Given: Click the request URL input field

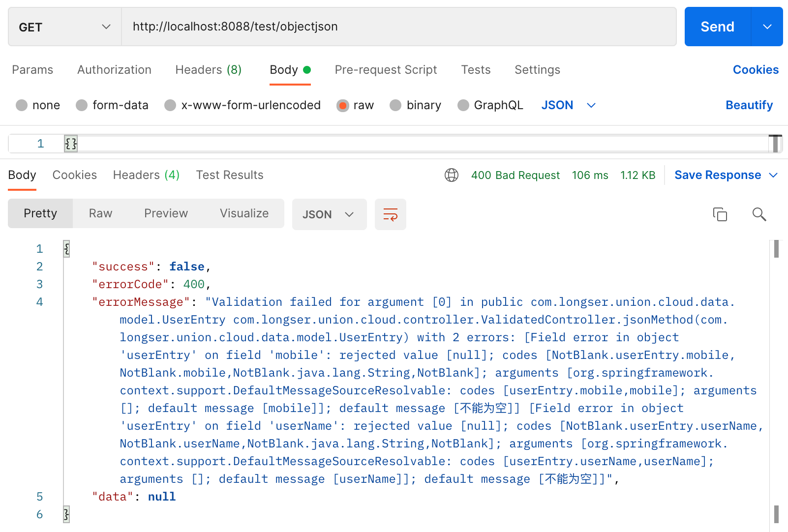Looking at the screenshot, I should [x=399, y=27].
